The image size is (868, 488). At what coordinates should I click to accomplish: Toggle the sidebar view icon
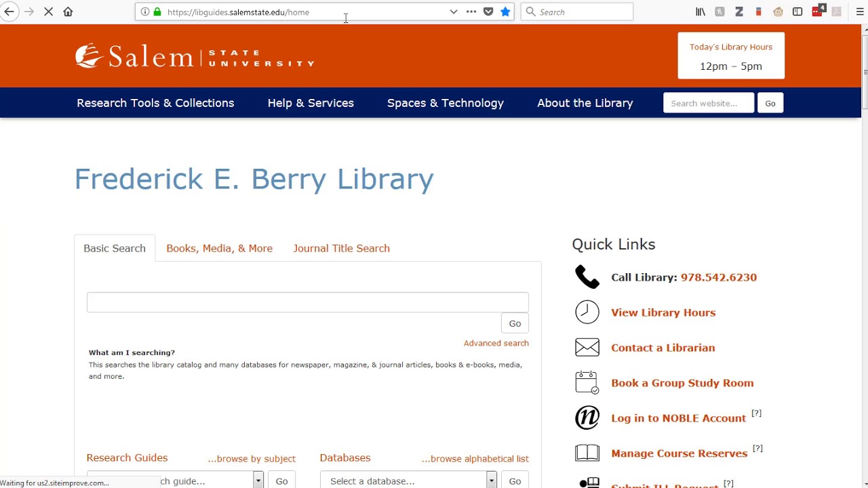pyautogui.click(x=797, y=12)
